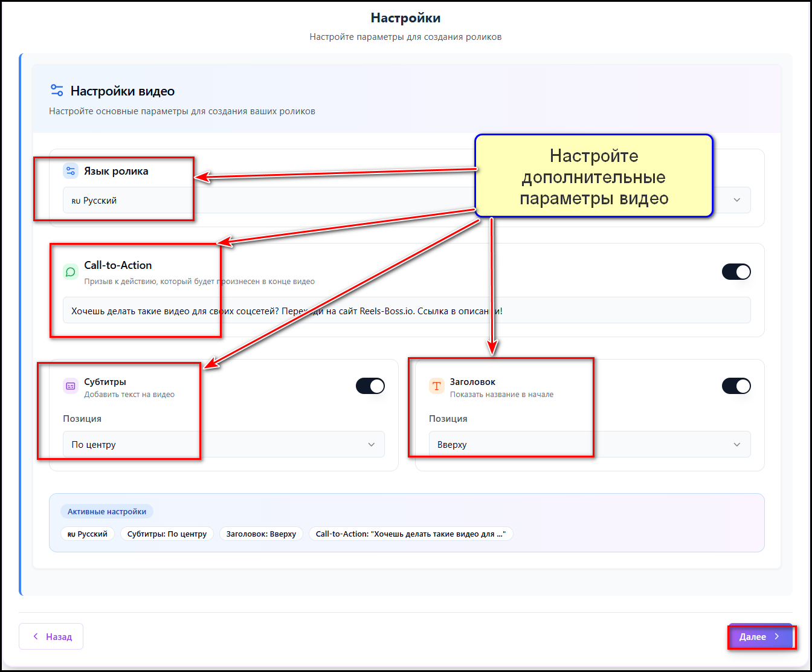Click the Call-to-Action summary chip
The width and height of the screenshot is (812, 672).
410,534
